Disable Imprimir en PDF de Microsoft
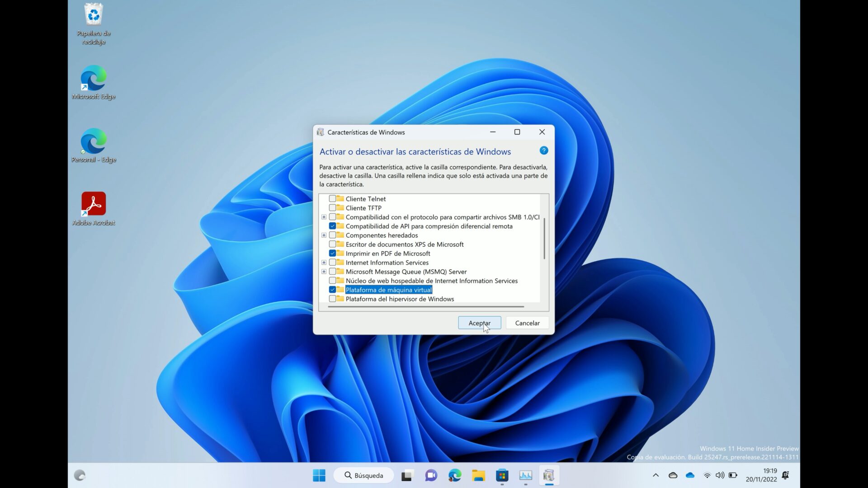The image size is (868, 488). (333, 253)
